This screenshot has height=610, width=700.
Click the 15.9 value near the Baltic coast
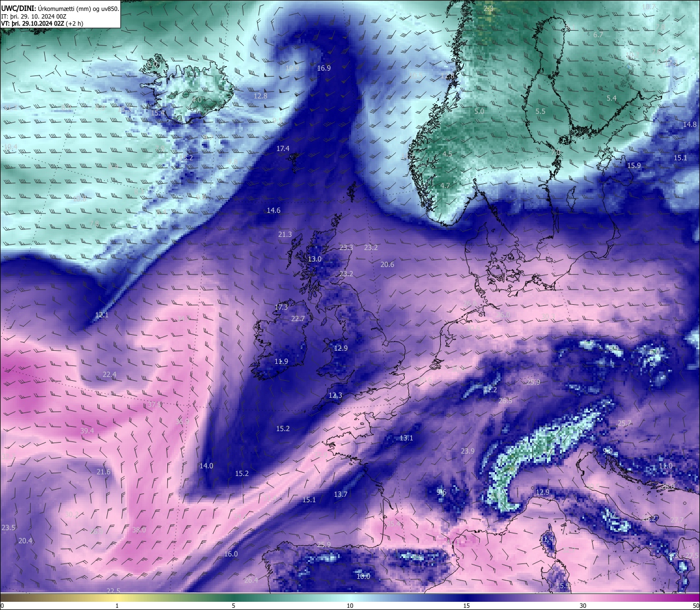pos(634,165)
